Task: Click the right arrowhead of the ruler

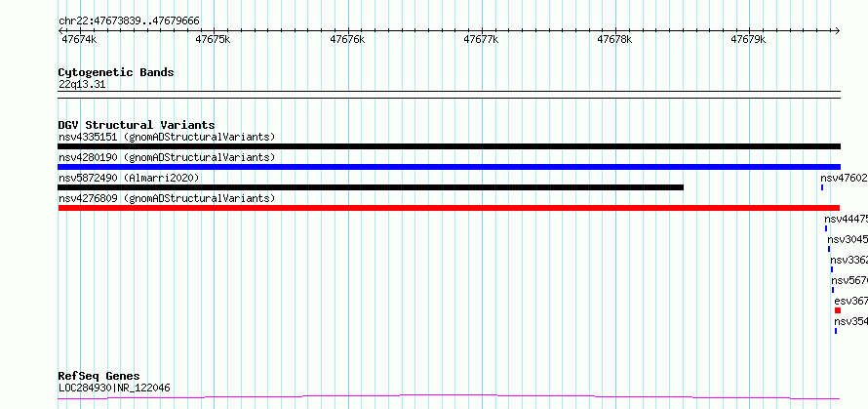Action: tap(838, 31)
